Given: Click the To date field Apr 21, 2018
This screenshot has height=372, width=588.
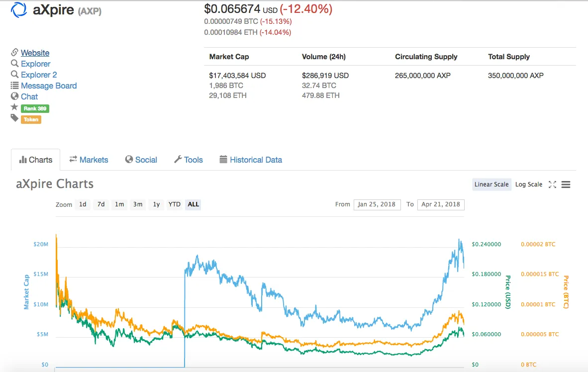Looking at the screenshot, I should [x=441, y=204].
